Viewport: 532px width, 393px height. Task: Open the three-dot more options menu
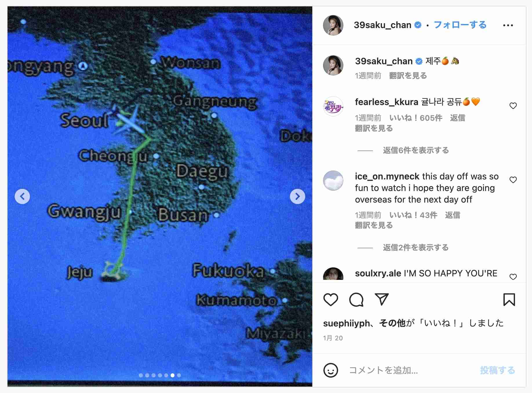[508, 25]
